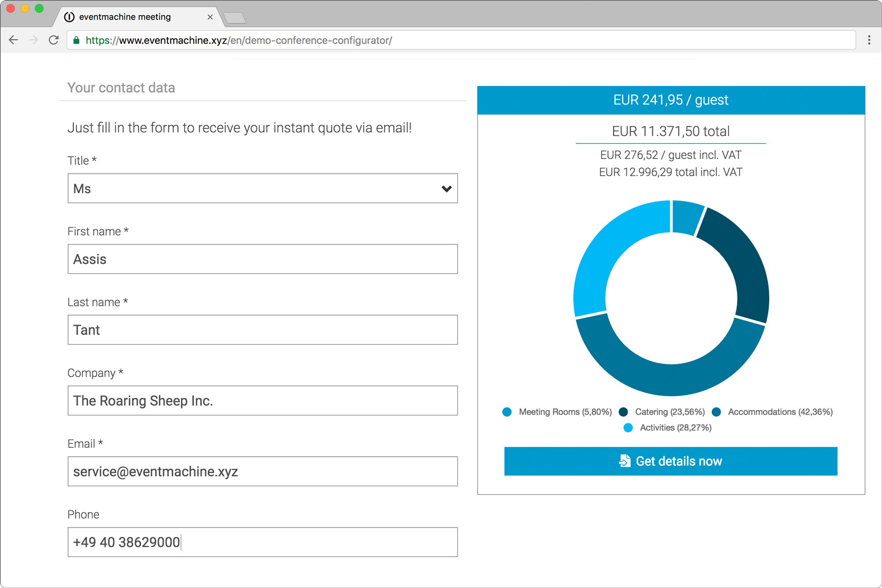Viewport: 882px width, 588px height.
Task: Click the green secure padlock icon
Action: [x=76, y=41]
